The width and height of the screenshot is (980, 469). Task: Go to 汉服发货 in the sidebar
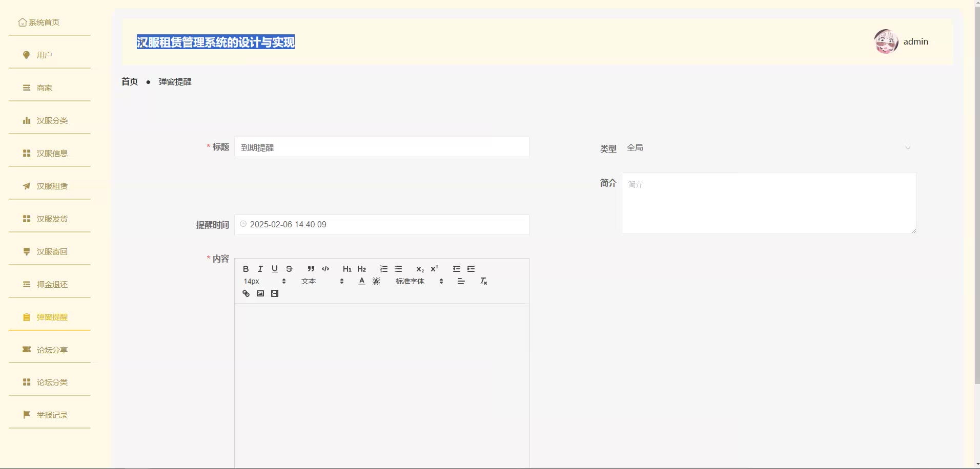[x=49, y=219]
